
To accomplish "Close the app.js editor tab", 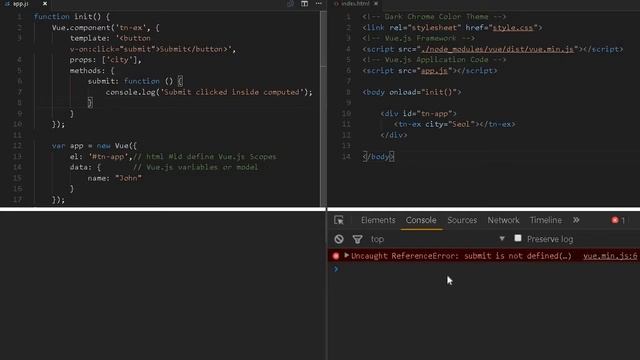I will pyautogui.click(x=45, y=4).
